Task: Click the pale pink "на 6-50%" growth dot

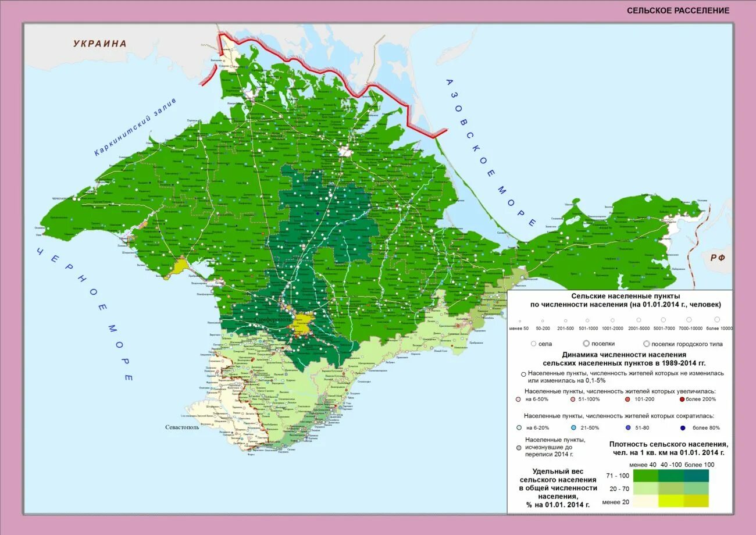Action: 518,400
